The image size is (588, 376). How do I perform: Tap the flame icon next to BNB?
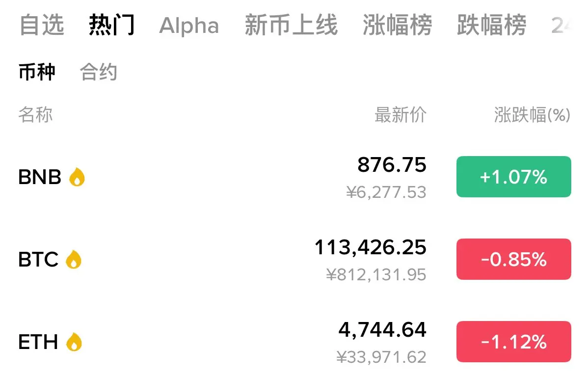tap(77, 177)
